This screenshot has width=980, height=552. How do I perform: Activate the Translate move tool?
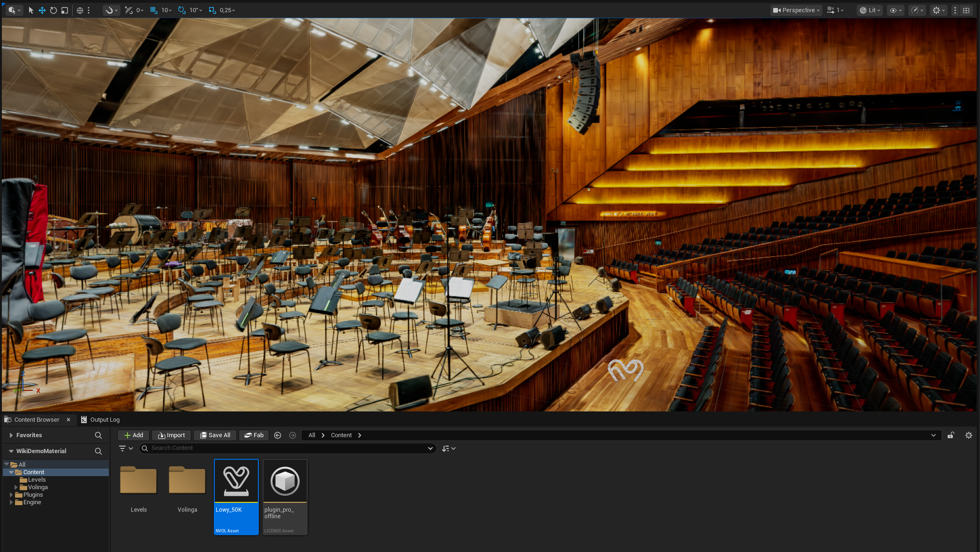tap(42, 10)
